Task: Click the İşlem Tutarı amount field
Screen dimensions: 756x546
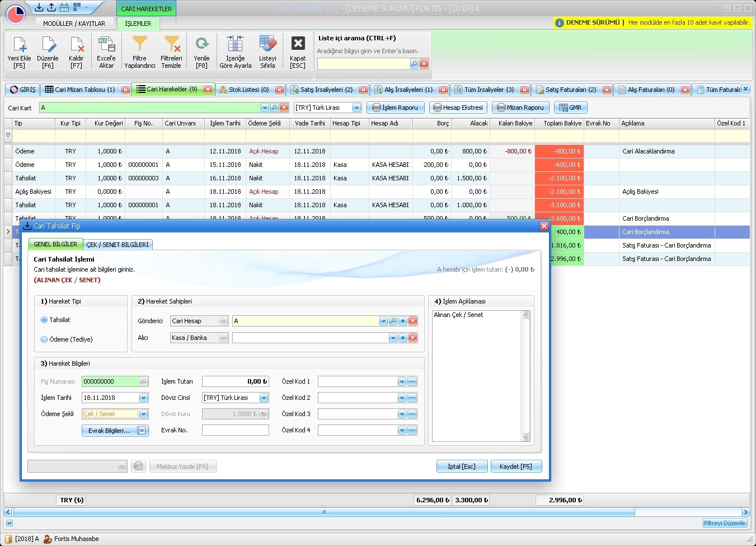Action: pos(235,381)
